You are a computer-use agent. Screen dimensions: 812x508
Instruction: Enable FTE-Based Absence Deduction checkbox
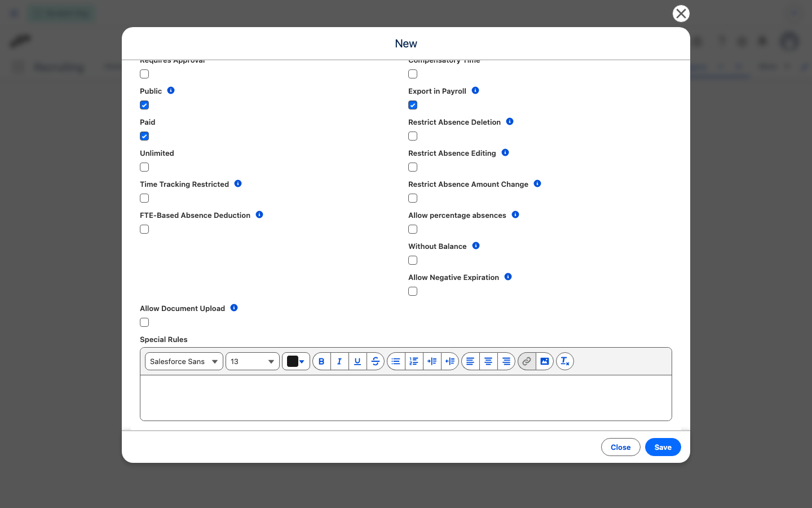click(144, 229)
